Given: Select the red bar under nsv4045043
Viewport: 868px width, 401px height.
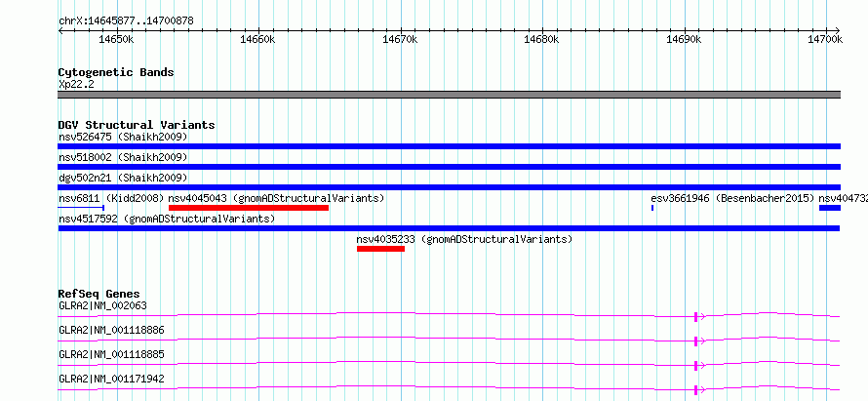Looking at the screenshot, I should pyautogui.click(x=249, y=208).
